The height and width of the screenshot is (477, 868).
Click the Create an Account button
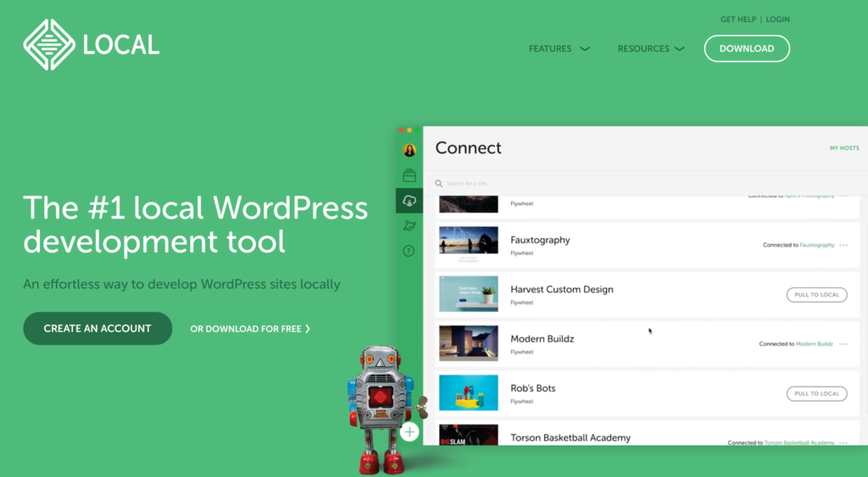[97, 329]
